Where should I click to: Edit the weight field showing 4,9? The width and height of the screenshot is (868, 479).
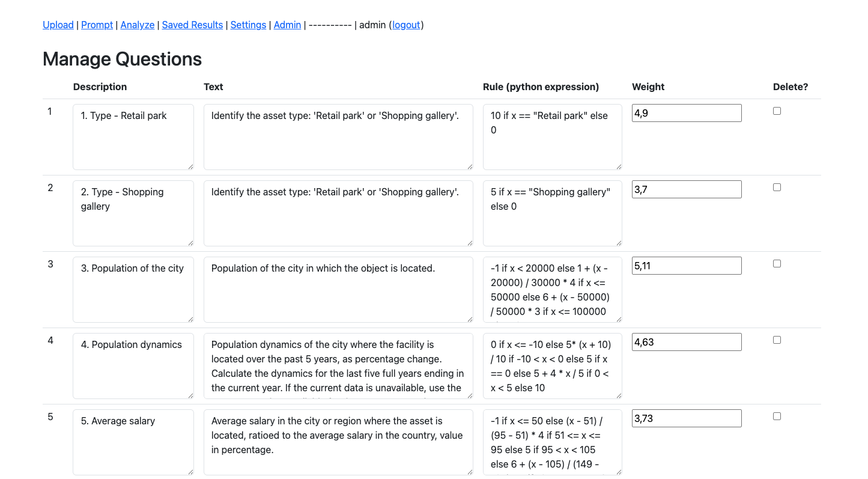[686, 113]
